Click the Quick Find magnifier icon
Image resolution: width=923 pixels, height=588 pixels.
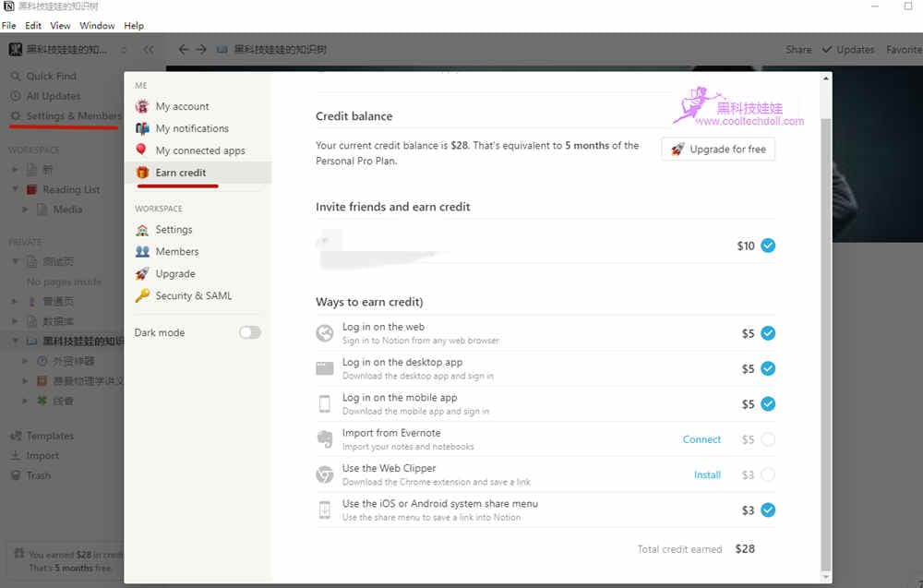(x=16, y=76)
